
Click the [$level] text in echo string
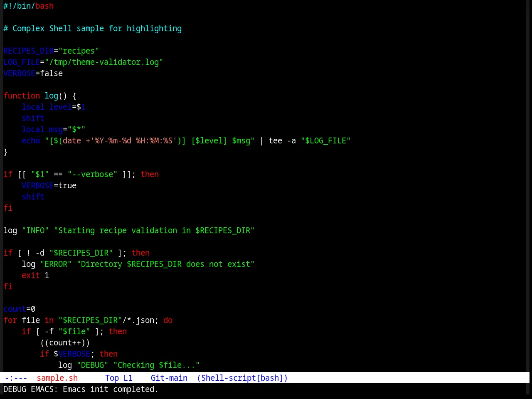[209, 140]
